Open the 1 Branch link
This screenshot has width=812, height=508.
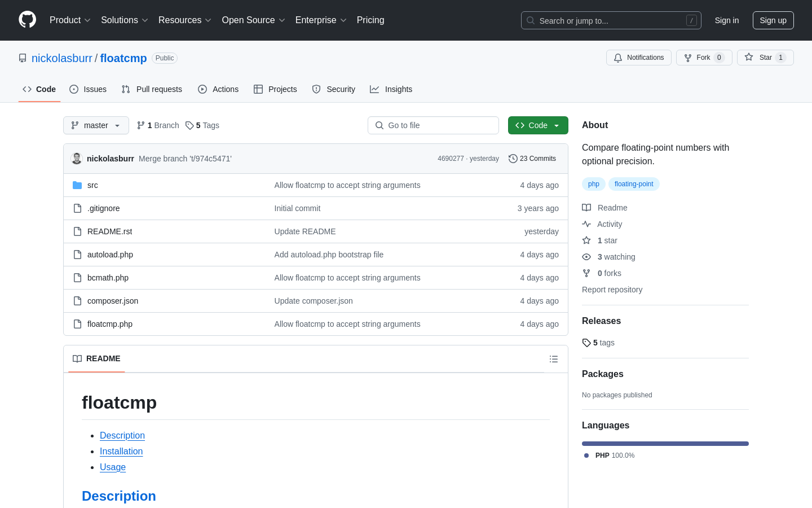(x=158, y=125)
